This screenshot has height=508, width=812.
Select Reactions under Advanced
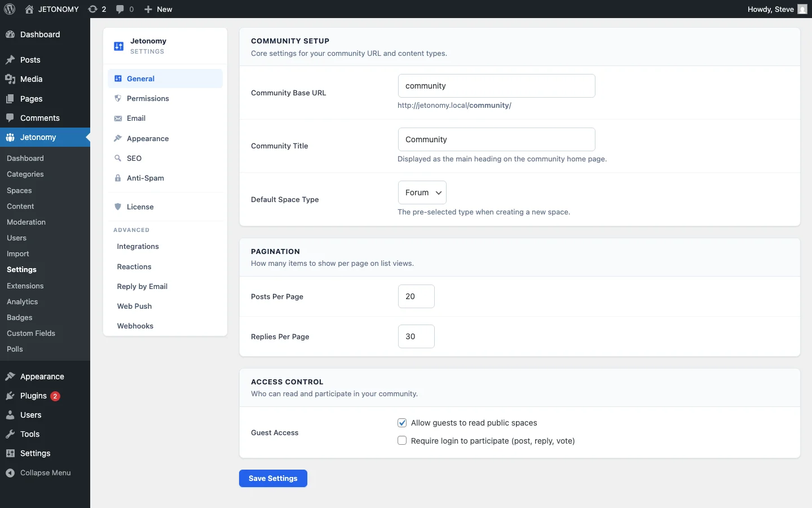134,266
